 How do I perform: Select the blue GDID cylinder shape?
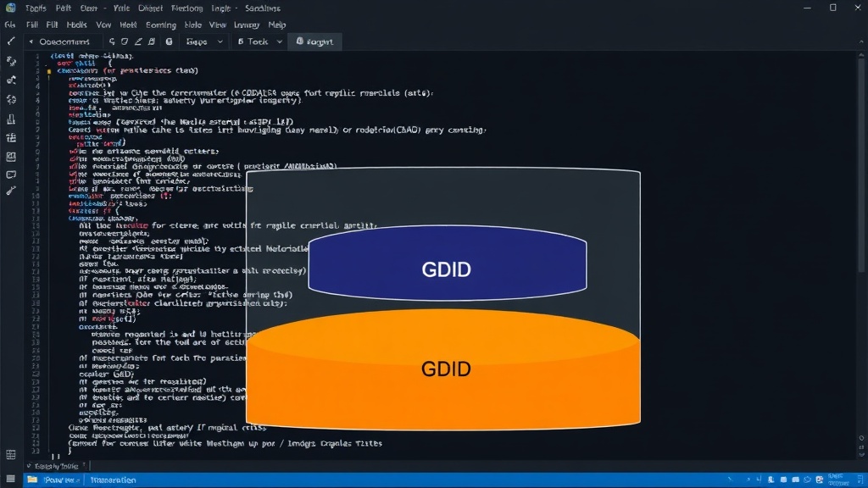click(448, 263)
